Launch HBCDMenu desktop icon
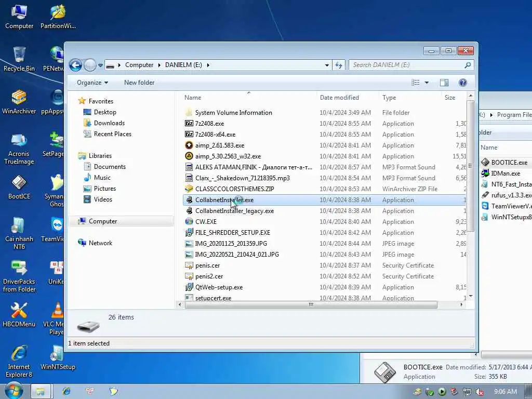The image size is (532, 399). (19, 315)
